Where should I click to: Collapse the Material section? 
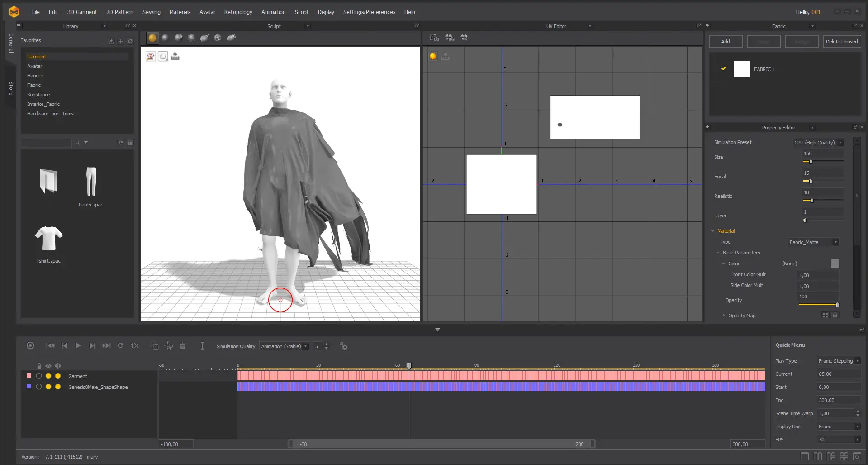[713, 231]
